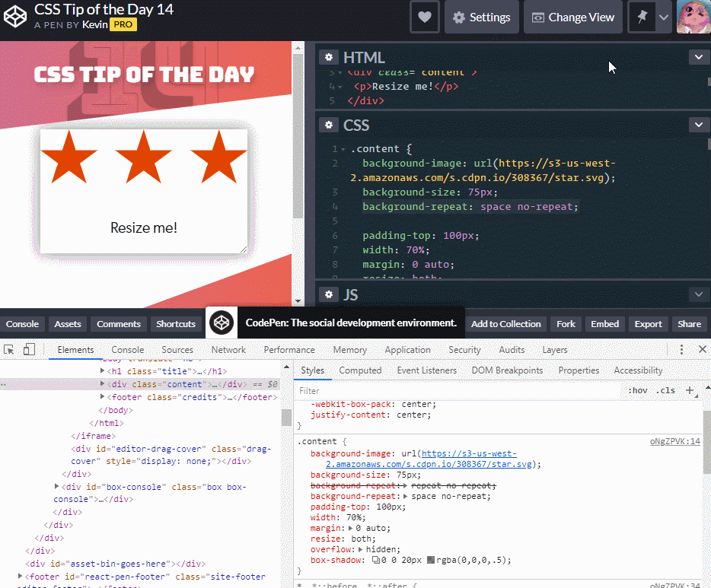Expand the footer class credits node
This screenshot has width=711, height=588.
pyautogui.click(x=103, y=397)
